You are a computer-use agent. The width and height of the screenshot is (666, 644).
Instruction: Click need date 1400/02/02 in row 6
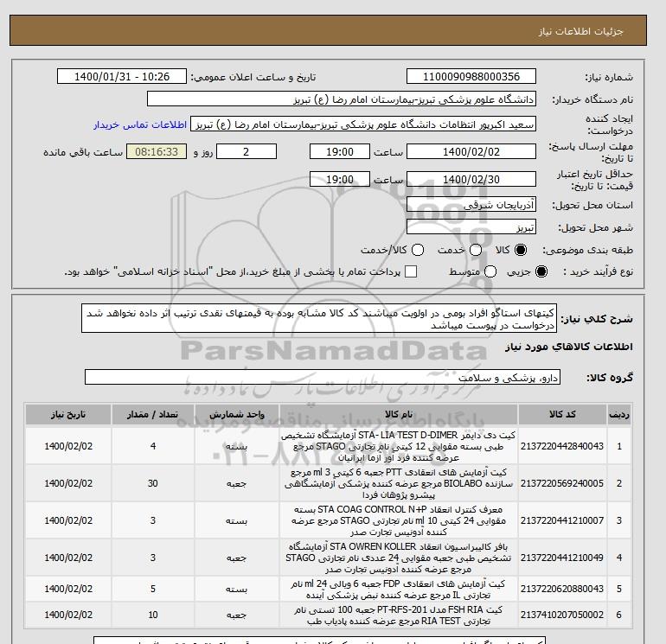68,615
